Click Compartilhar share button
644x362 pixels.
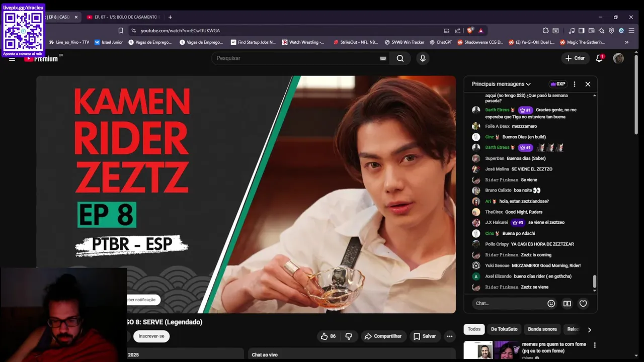tap(383, 336)
